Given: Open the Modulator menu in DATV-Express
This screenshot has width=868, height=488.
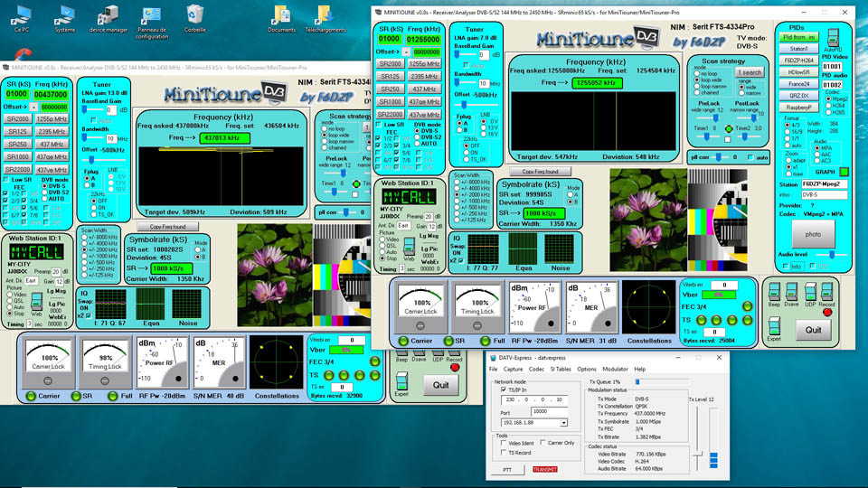Looking at the screenshot, I should (x=615, y=370).
